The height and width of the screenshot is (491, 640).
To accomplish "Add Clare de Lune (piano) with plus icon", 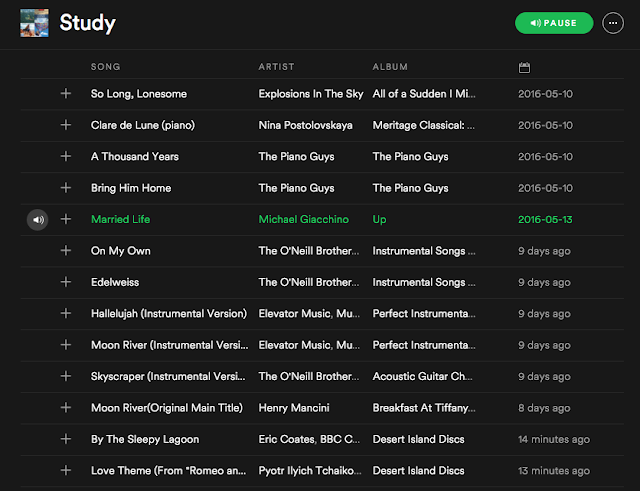I will (x=66, y=125).
